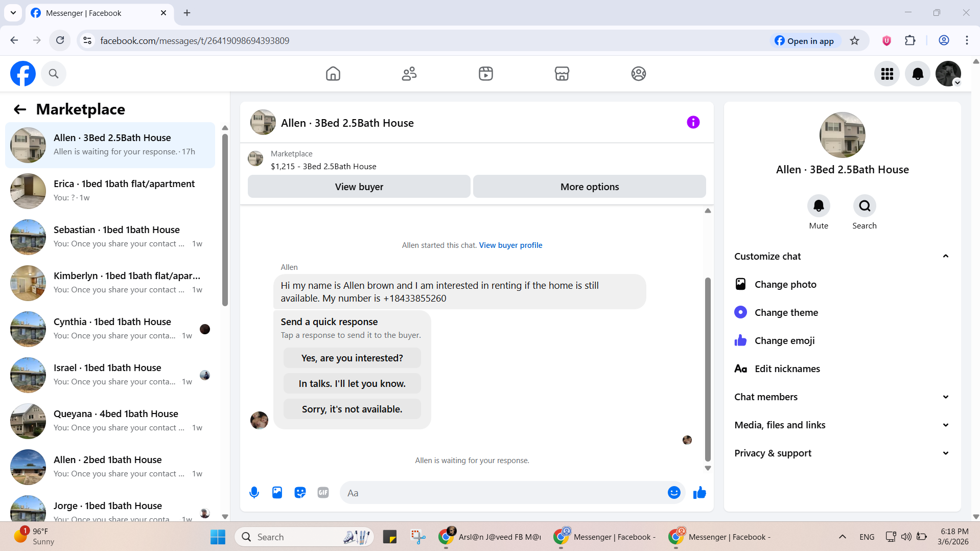Mute this conversation with bell icon
This screenshot has height=551, width=980.
pyautogui.click(x=819, y=206)
